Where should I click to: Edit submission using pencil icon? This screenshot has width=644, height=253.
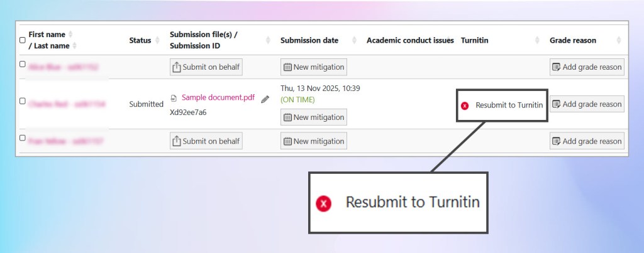pos(265,99)
